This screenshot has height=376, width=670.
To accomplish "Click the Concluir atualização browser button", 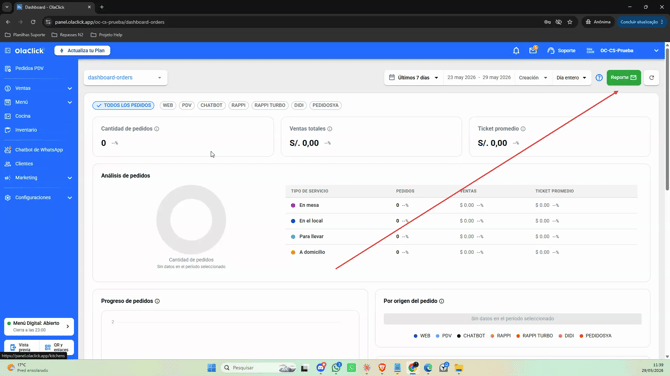I will tap(641, 22).
